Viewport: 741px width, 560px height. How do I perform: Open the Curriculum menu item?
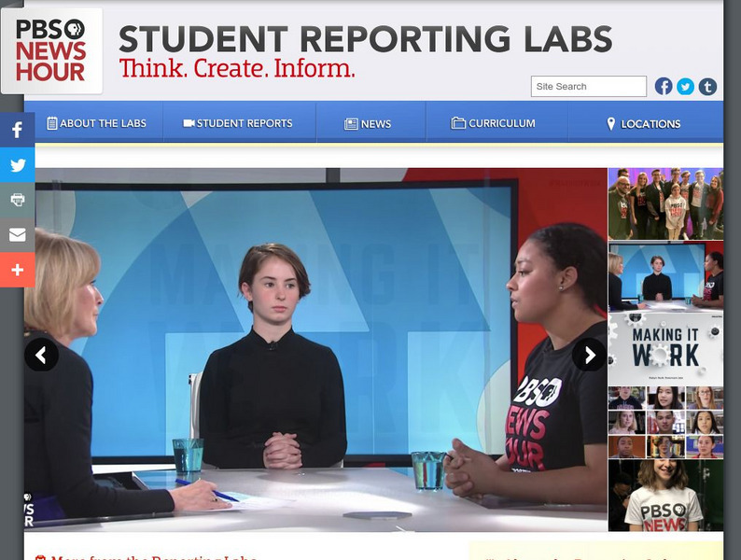pos(494,123)
